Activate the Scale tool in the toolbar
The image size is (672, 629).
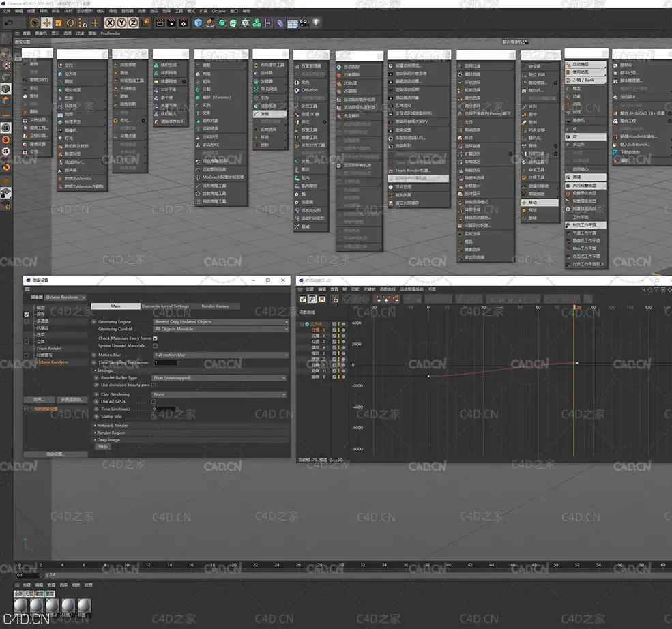pyautogui.click(x=58, y=23)
